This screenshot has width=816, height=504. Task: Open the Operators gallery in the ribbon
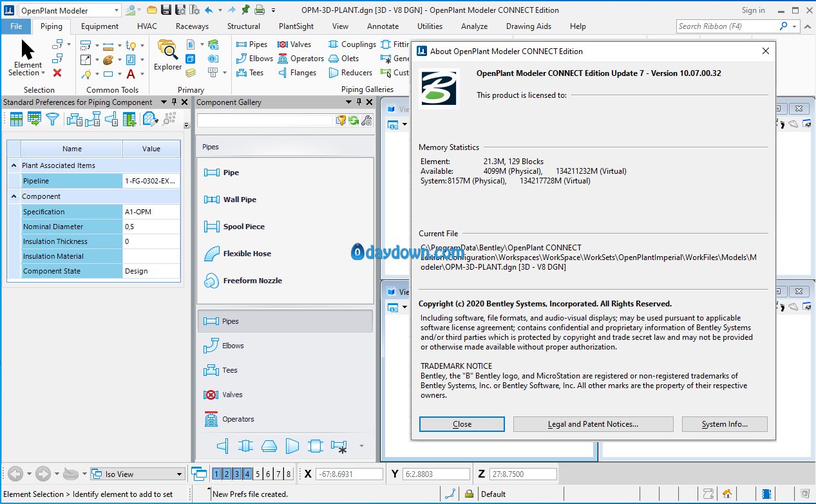301,59
